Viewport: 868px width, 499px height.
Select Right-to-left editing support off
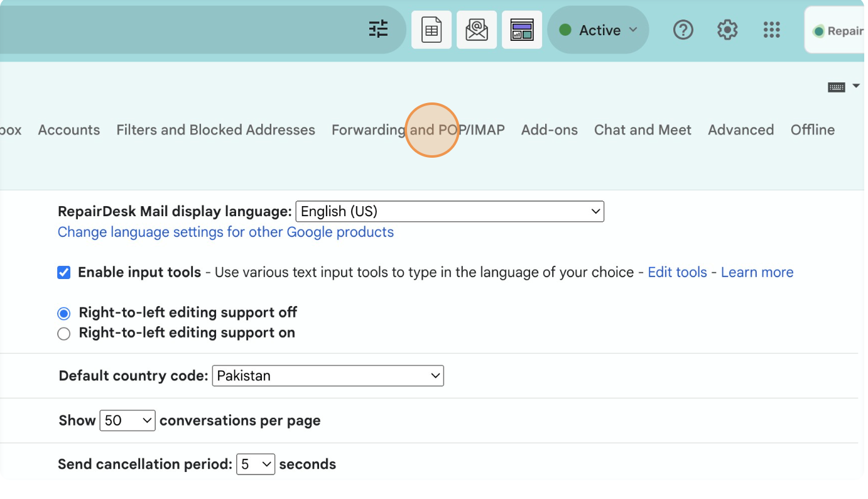point(64,313)
